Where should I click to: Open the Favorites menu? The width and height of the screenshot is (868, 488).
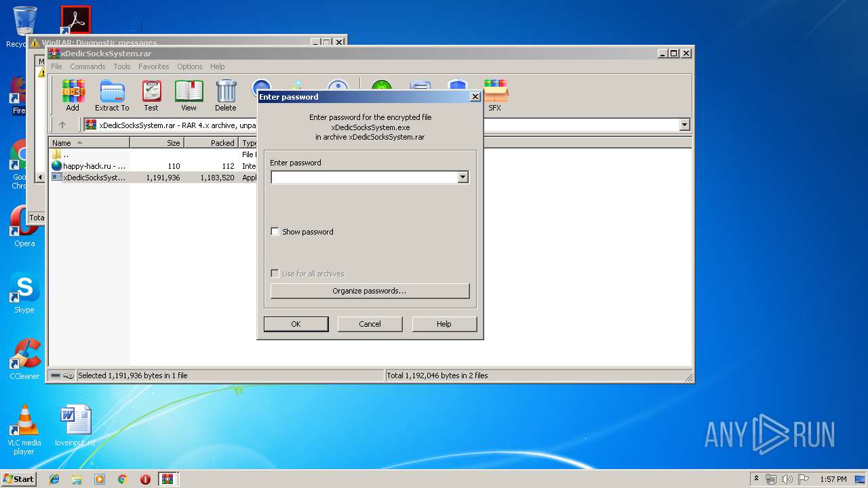(154, 66)
